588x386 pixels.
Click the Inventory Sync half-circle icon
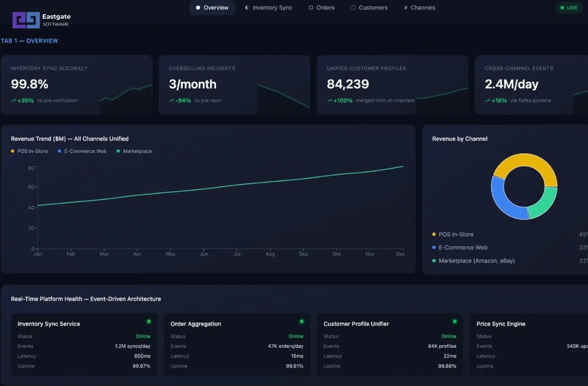point(247,8)
